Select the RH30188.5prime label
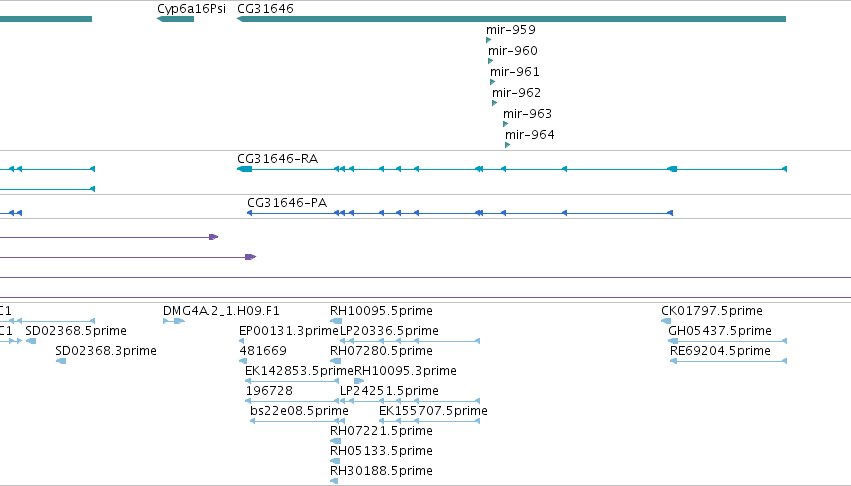The width and height of the screenshot is (851, 486). 381,471
